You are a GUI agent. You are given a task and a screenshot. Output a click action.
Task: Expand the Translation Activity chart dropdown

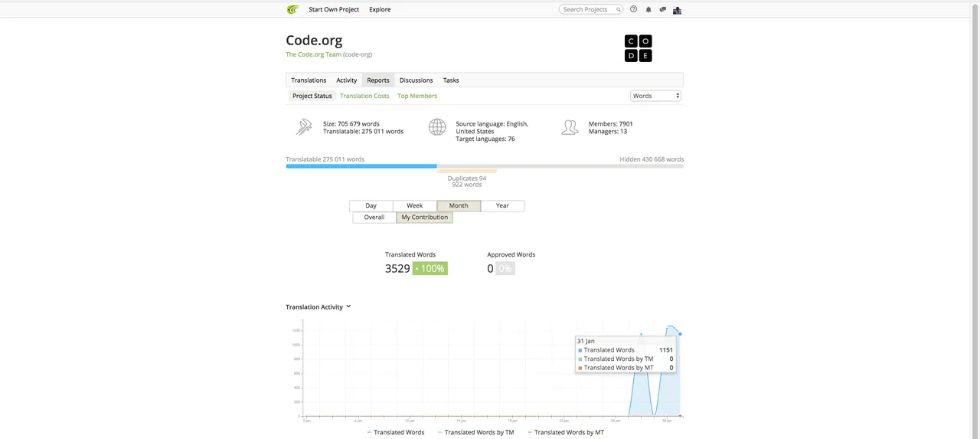click(x=348, y=306)
